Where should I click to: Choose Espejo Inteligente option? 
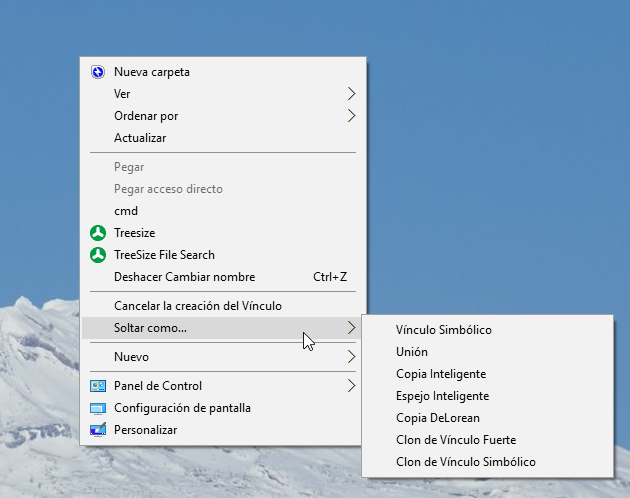[x=488, y=396]
